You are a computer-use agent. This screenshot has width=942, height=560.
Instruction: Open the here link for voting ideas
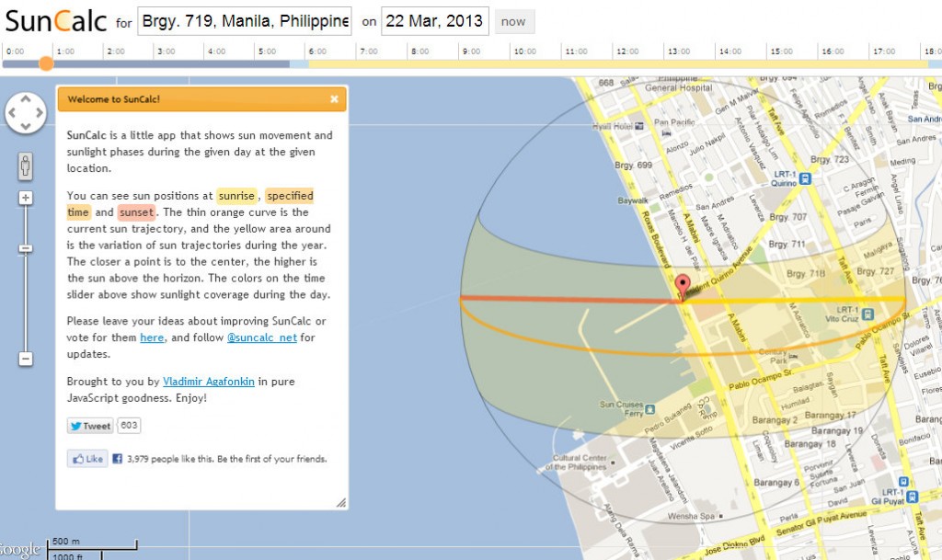tap(152, 337)
